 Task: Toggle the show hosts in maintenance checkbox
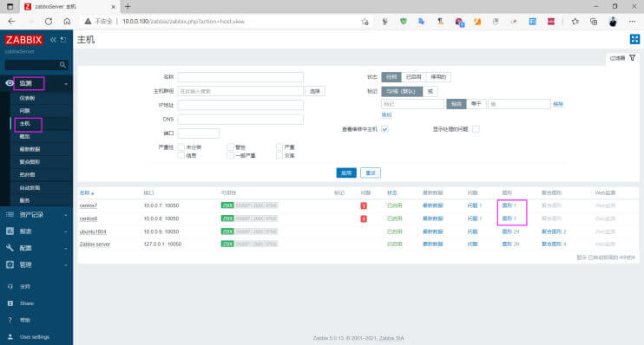pyautogui.click(x=384, y=129)
